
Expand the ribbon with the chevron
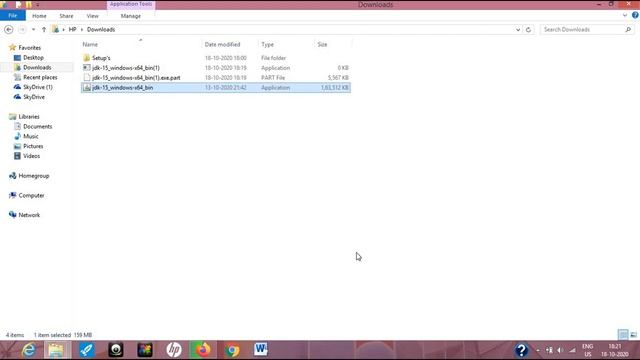[625, 16]
